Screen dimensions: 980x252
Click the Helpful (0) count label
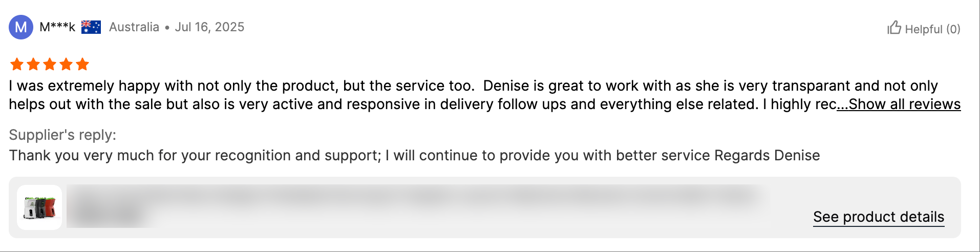(932, 29)
